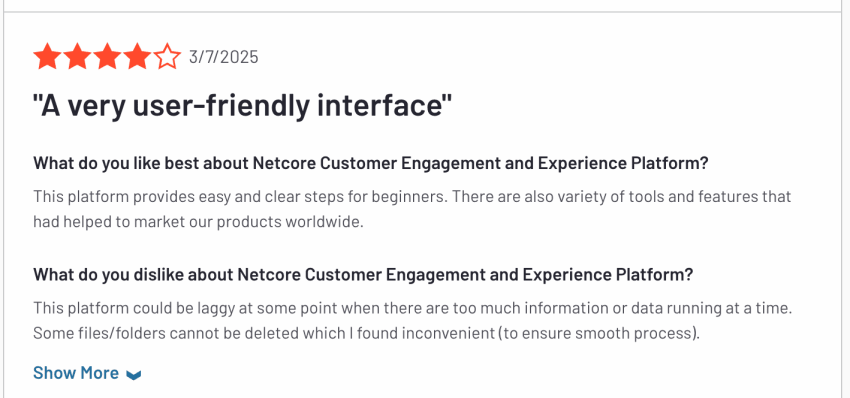This screenshot has width=850, height=398.
Task: Click the first filled rating star
Action: point(47,57)
